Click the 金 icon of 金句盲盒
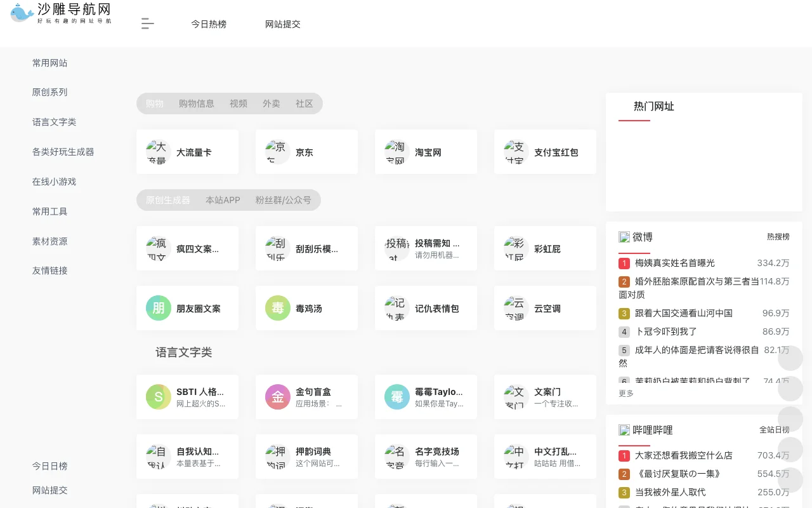 pos(278,398)
